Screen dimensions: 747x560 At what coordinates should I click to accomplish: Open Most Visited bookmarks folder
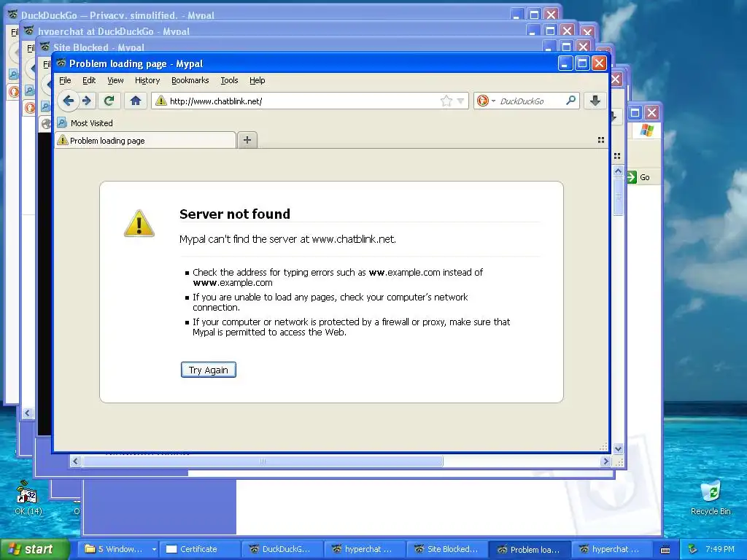click(85, 122)
